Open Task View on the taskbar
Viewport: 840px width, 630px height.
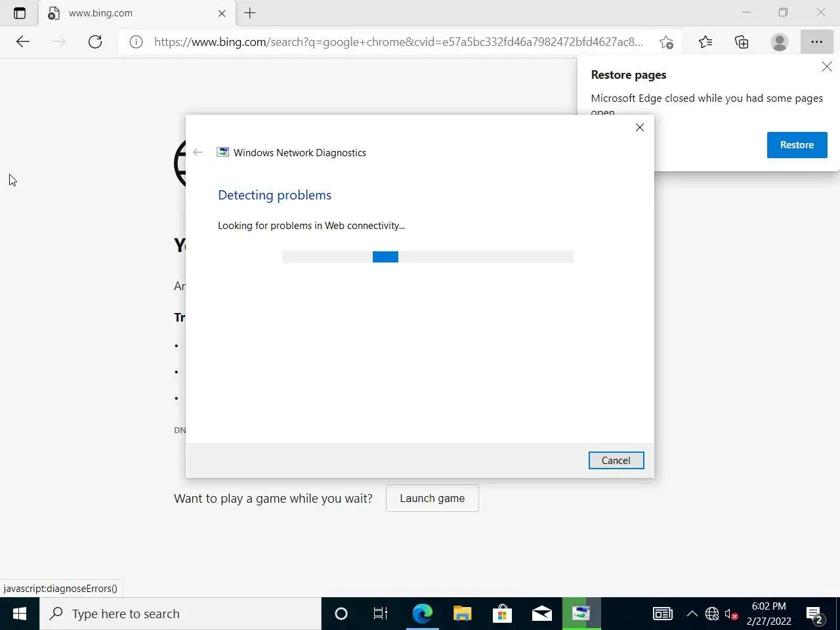[381, 614]
